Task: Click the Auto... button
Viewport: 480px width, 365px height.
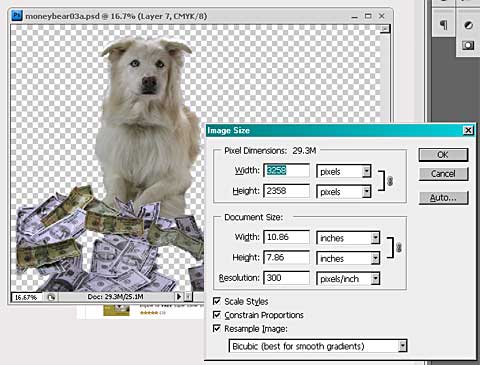Action: click(x=443, y=198)
